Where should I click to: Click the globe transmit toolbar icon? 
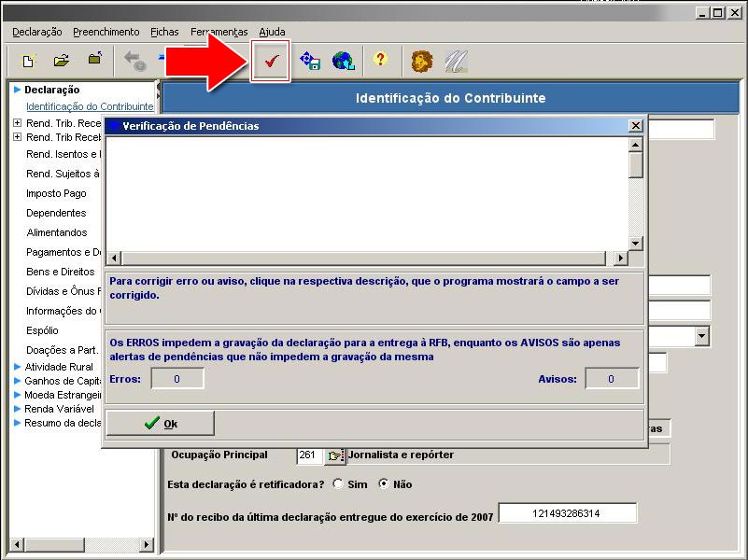(x=343, y=62)
